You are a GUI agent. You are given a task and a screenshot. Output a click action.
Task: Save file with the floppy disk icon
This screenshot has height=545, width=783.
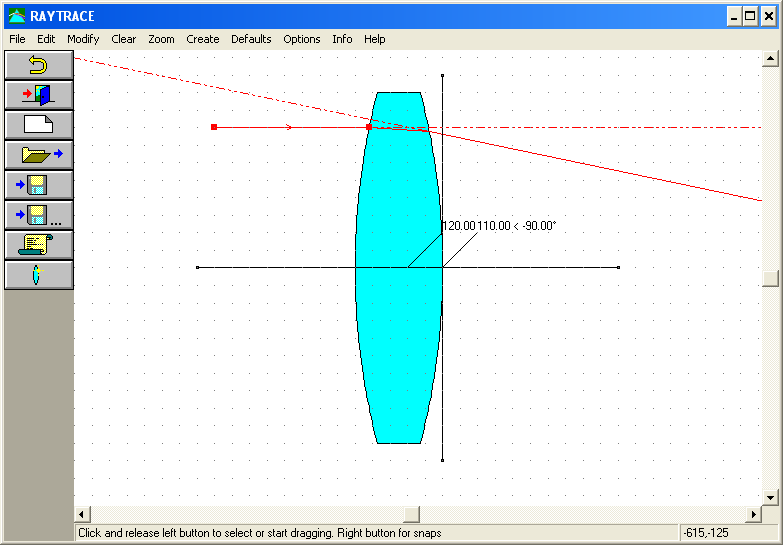[x=39, y=185]
